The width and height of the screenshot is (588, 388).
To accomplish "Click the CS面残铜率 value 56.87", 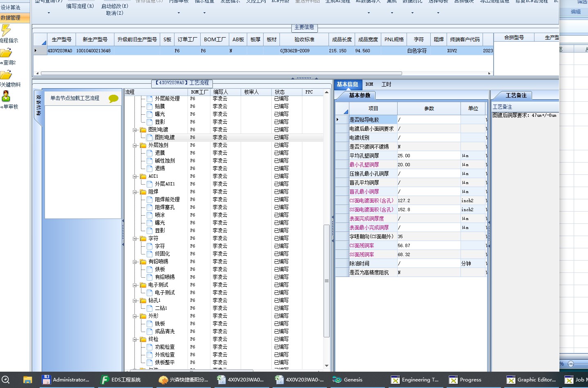I will click(x=429, y=245).
